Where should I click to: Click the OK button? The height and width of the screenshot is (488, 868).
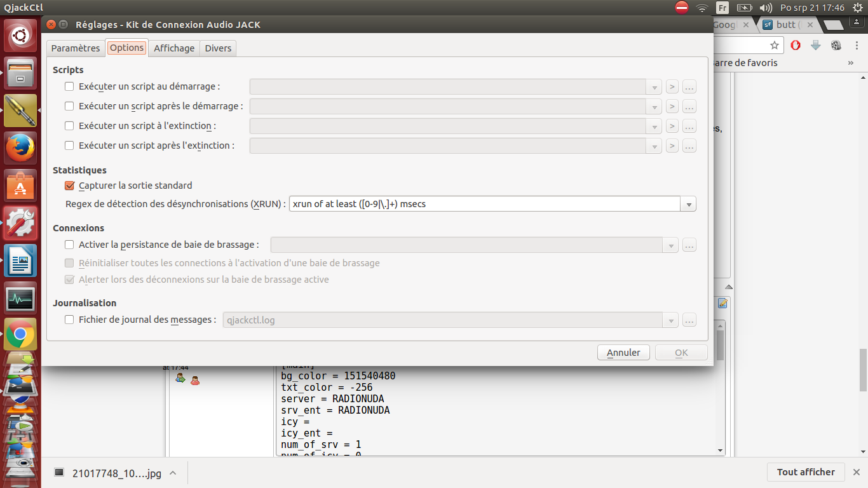point(681,353)
